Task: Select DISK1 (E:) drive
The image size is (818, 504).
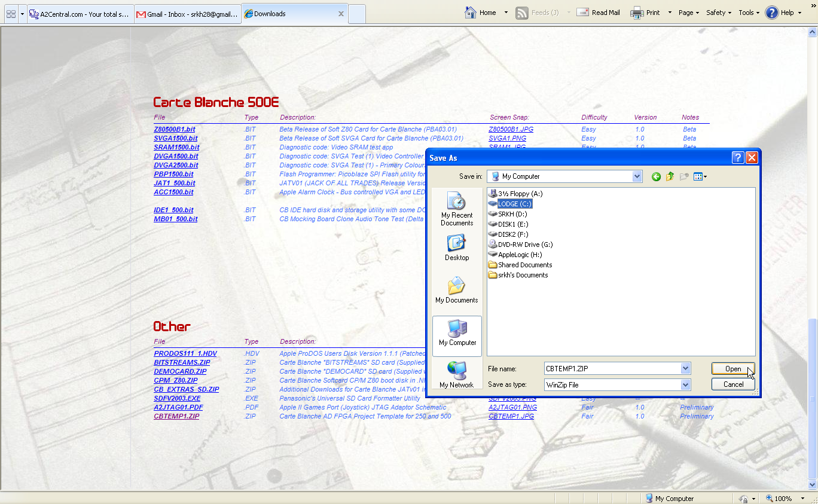Action: 508,224
